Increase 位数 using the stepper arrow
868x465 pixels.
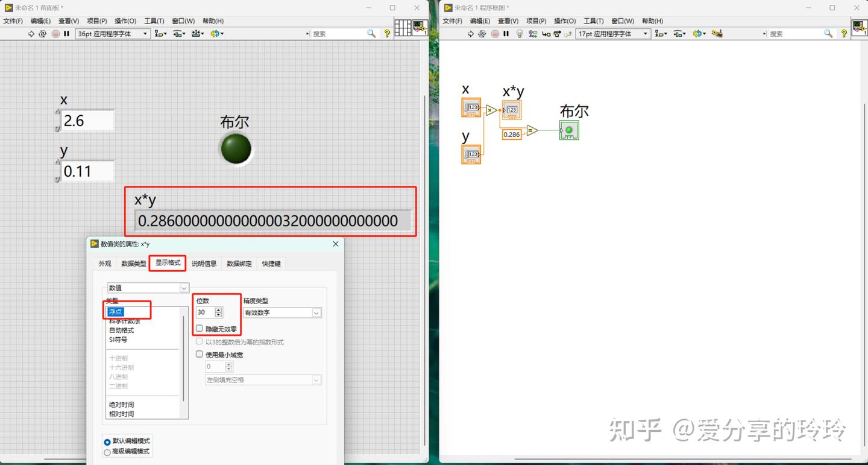tap(218, 310)
